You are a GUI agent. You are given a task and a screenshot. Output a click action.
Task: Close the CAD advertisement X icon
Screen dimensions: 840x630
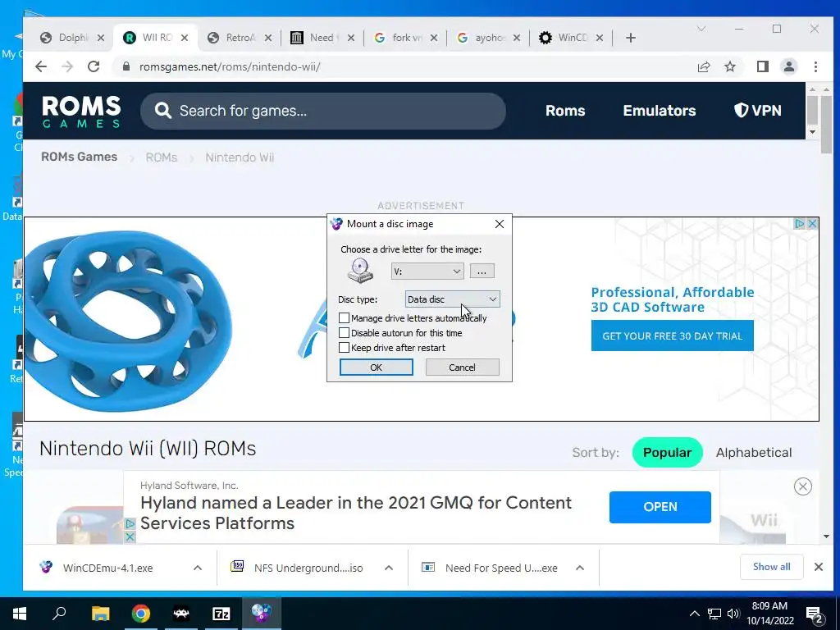click(x=812, y=223)
